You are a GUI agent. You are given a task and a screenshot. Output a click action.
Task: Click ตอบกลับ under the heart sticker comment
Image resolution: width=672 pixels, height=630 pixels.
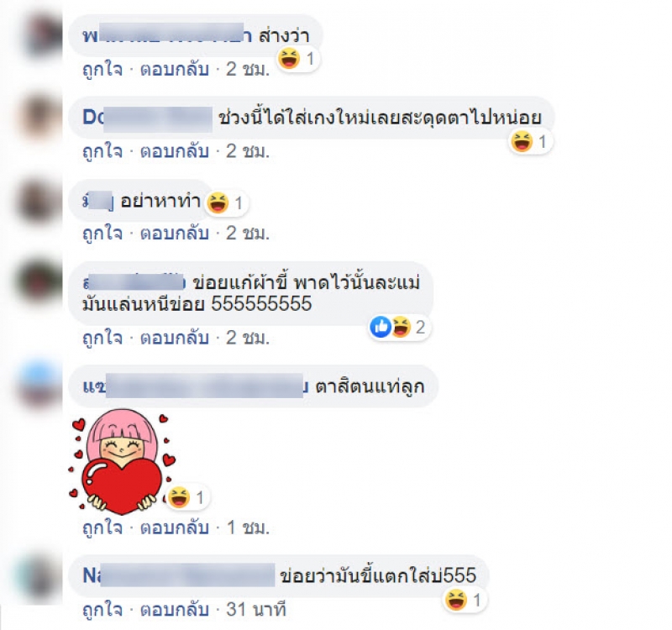click(x=175, y=528)
